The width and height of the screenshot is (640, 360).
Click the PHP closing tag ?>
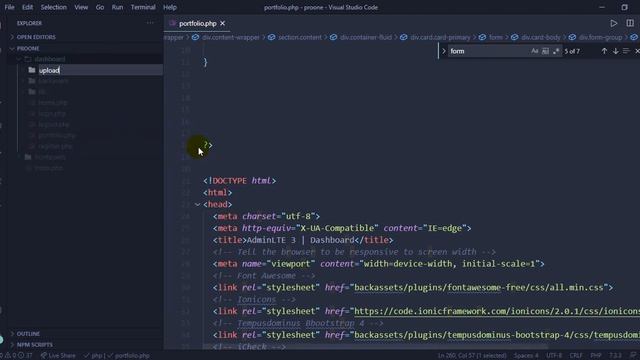[208, 145]
